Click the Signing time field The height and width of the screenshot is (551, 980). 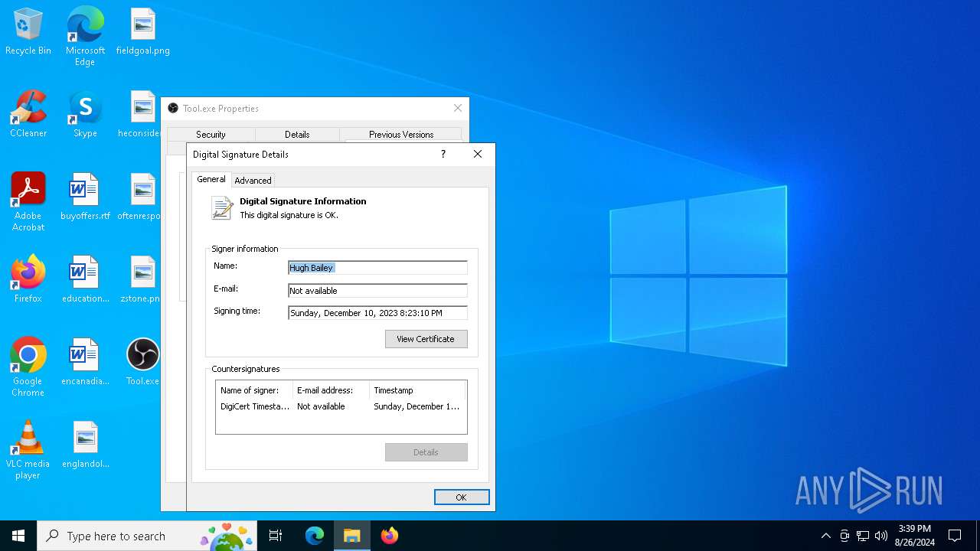pyautogui.click(x=377, y=313)
